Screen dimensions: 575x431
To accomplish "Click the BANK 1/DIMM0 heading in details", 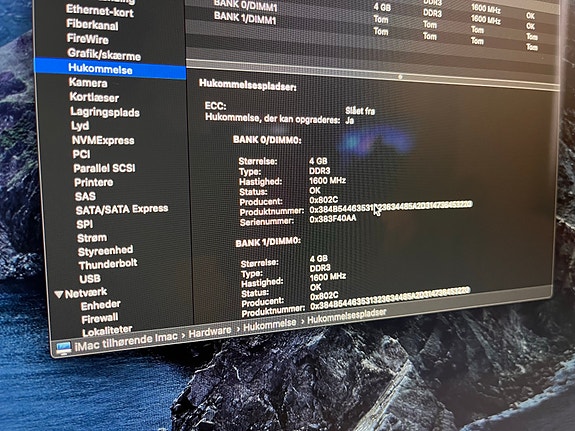I will 268,242.
